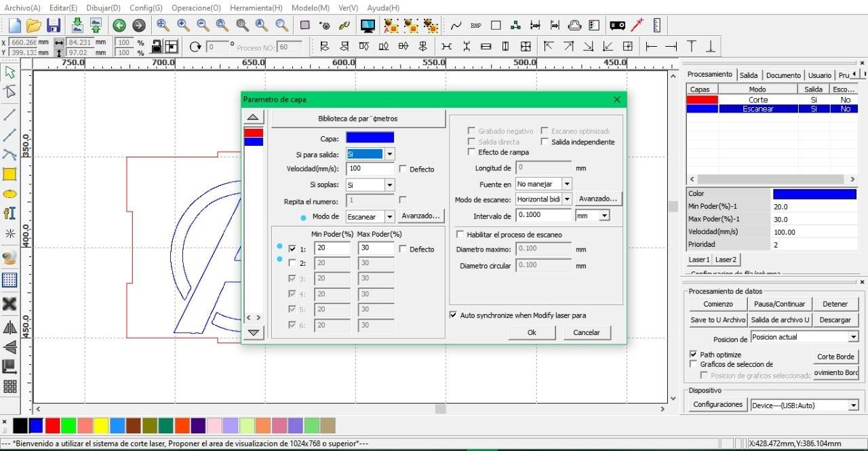Enable Efecto de rampa checkbox
This screenshot has height=451, width=868.
coord(471,152)
